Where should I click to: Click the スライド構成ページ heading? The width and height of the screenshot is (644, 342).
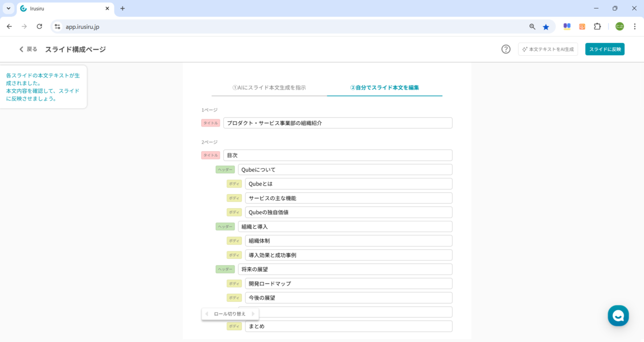75,49
